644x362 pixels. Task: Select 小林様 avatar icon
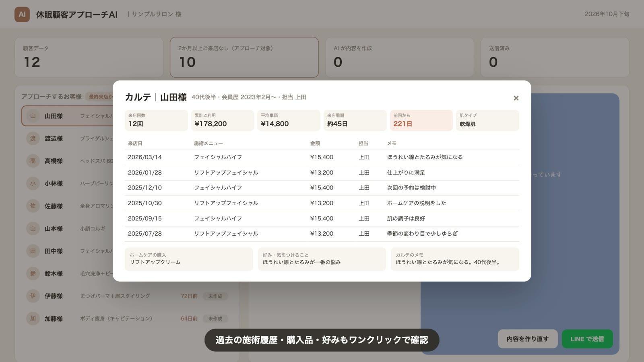tap(33, 183)
